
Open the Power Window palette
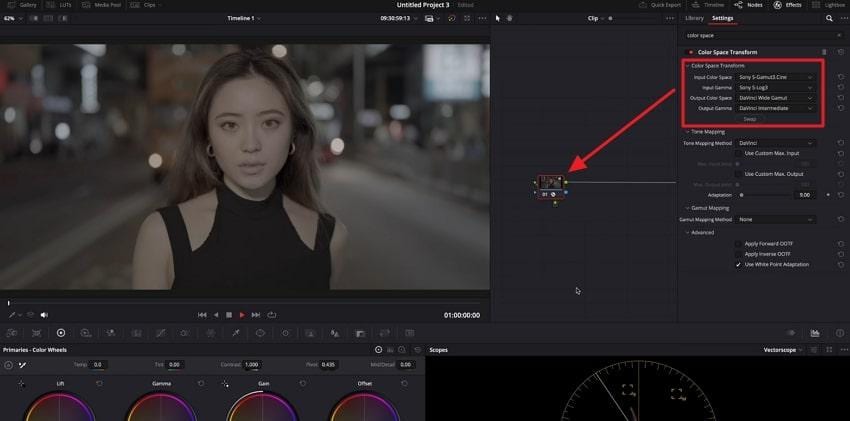(260, 333)
